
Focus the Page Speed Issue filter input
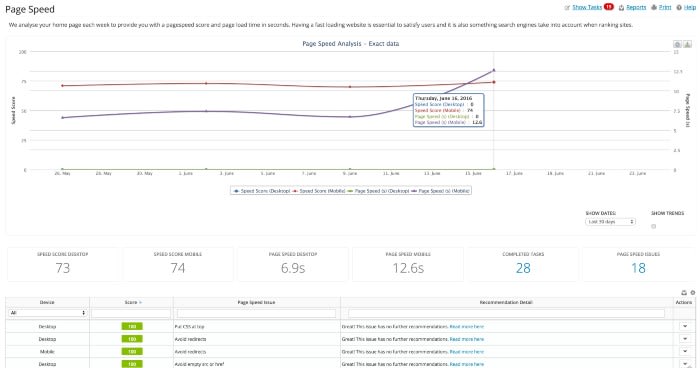tap(256, 314)
